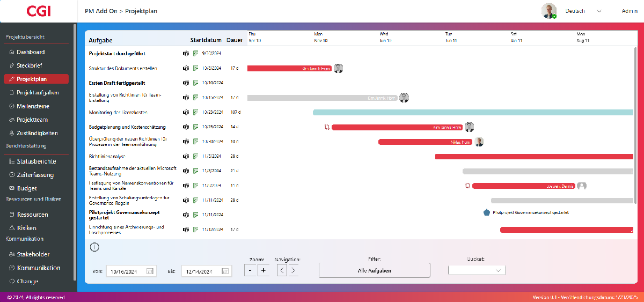This screenshot has height=302, width=644.
Task: Select Zeiterfassung from the sidebar
Action: pyautogui.click(x=35, y=175)
